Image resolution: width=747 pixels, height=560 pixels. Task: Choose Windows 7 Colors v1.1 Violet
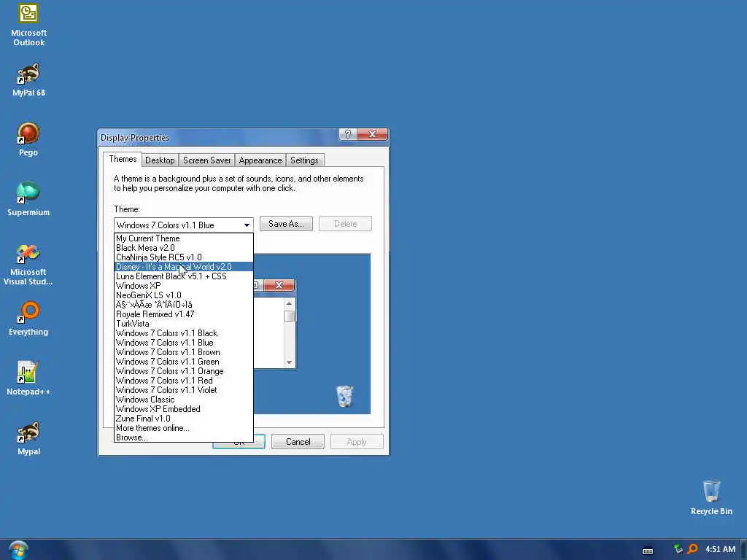coord(184,390)
